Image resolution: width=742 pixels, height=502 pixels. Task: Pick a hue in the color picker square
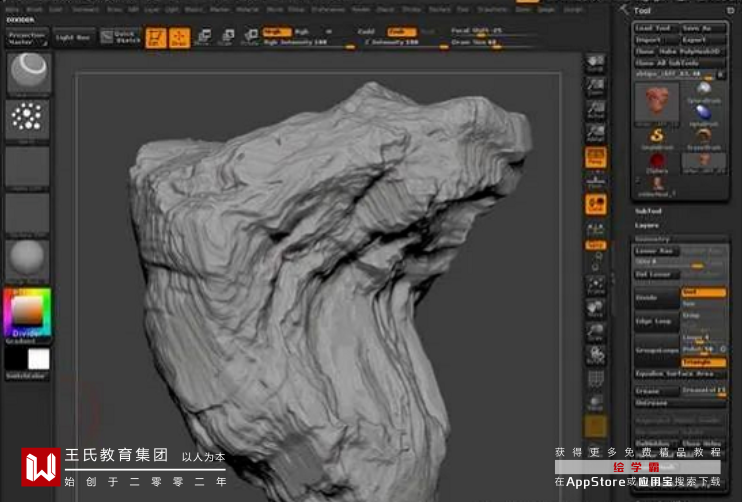click(27, 311)
